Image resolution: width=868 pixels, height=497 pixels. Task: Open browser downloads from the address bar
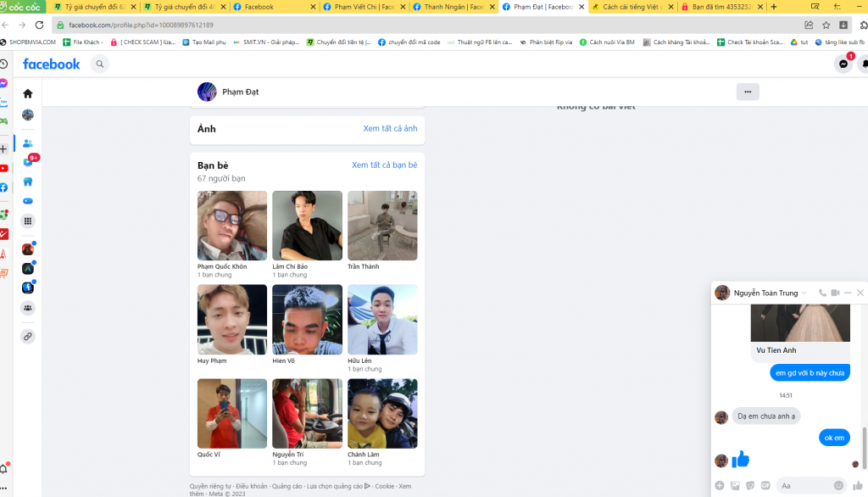coord(843,25)
